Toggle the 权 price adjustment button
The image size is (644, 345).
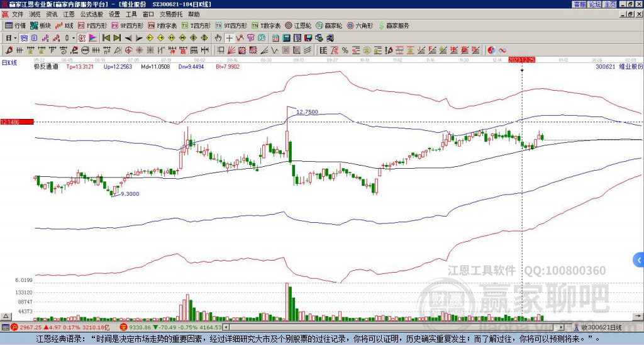[82, 38]
